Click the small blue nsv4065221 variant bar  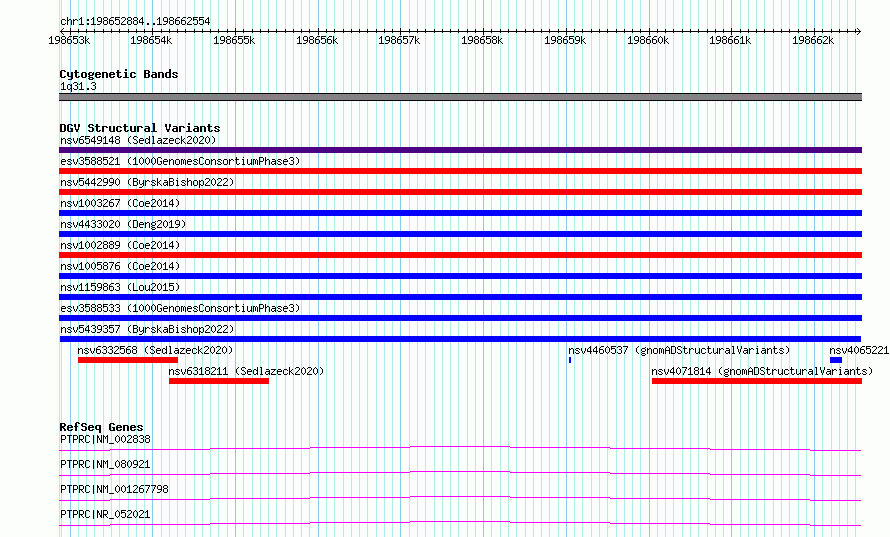(836, 360)
